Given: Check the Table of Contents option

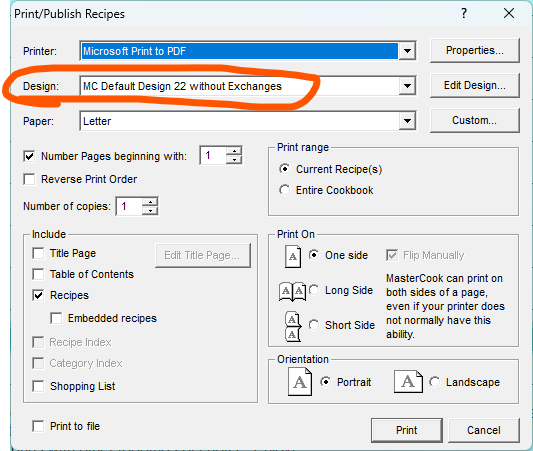Looking at the screenshot, I should pyautogui.click(x=38, y=274).
